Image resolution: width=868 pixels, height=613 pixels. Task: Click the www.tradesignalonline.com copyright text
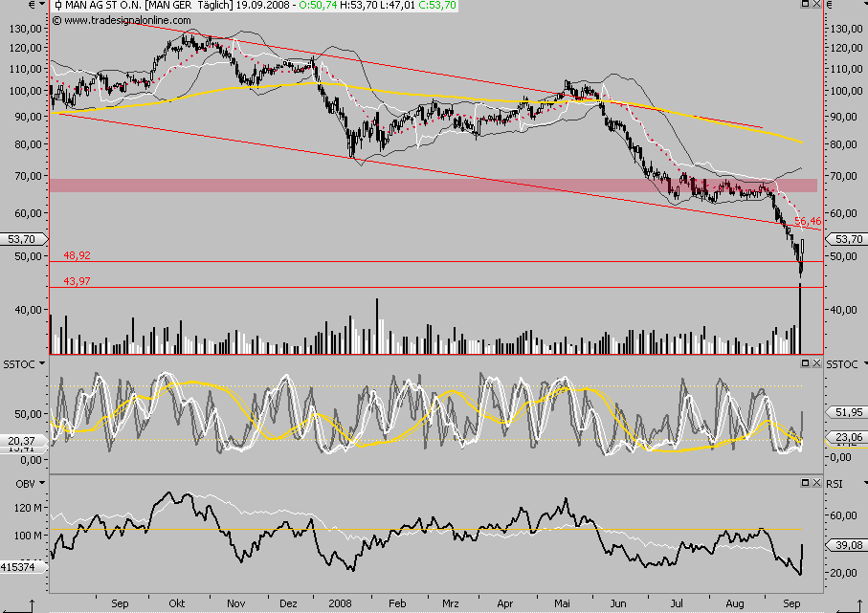pyautogui.click(x=122, y=20)
